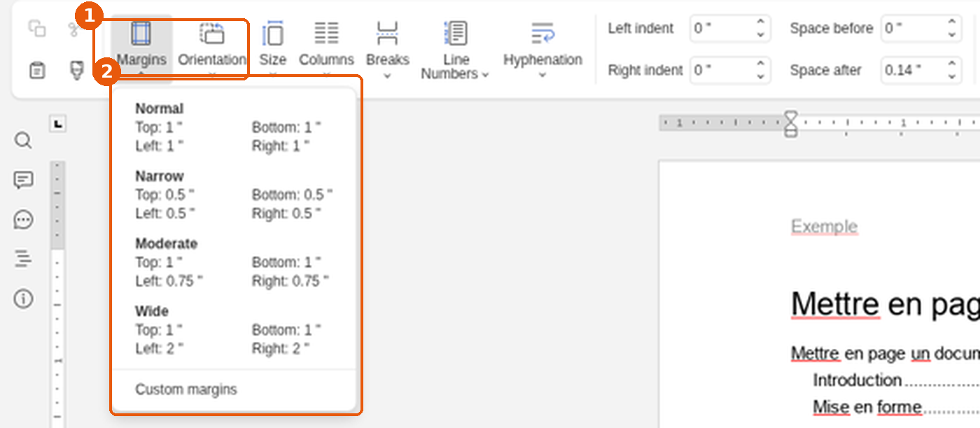Click the Paste clipboard icon
Viewport: 980px width, 428px height.
pyautogui.click(x=36, y=71)
